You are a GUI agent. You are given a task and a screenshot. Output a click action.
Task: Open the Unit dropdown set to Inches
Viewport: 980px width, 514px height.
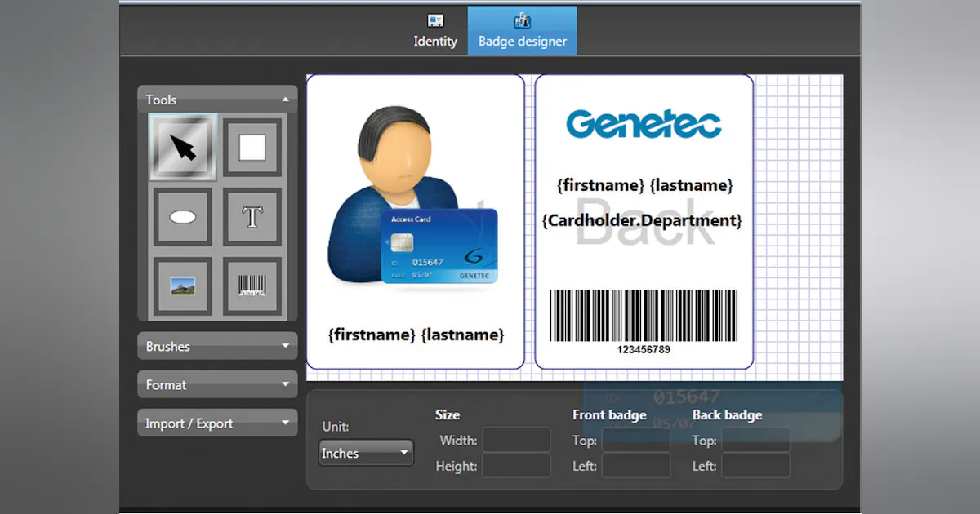click(366, 453)
